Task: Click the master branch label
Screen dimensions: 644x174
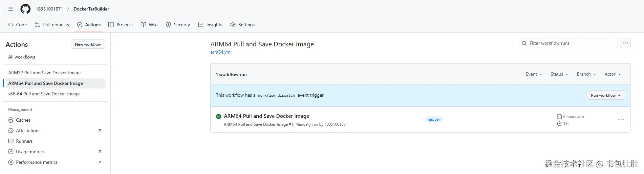Action: coord(434,119)
